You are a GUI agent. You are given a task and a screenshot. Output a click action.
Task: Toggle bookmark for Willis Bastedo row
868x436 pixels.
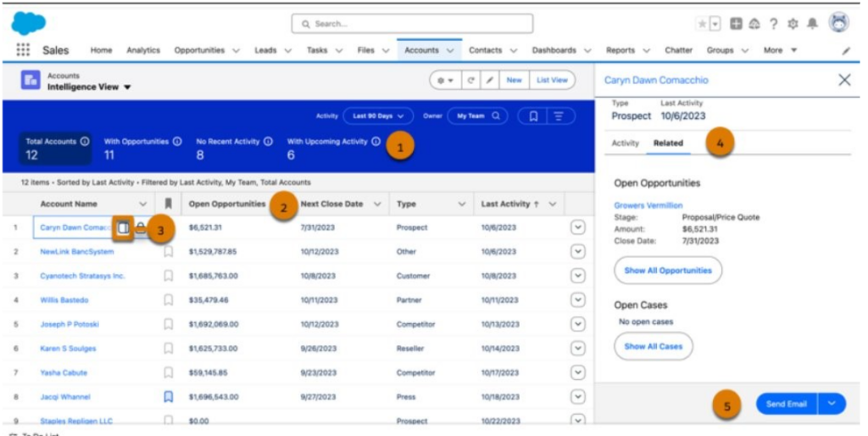168,299
